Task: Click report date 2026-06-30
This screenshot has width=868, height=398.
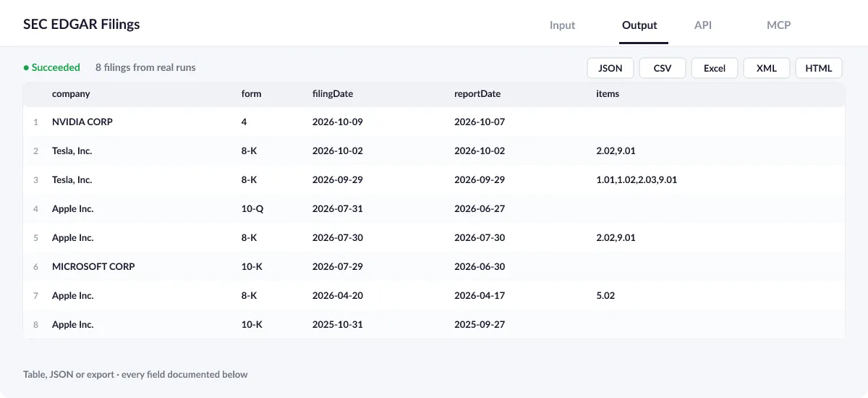Action: pyautogui.click(x=480, y=266)
